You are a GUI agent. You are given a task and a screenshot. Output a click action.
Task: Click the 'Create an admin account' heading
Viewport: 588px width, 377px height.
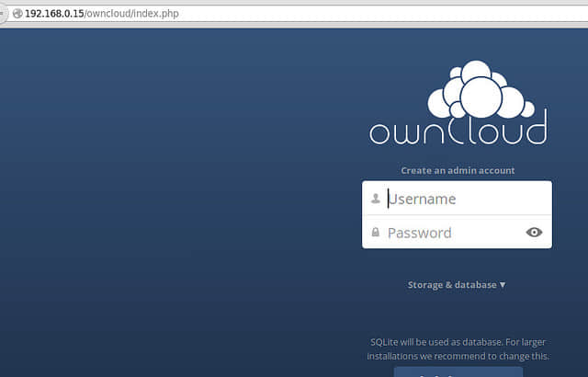[458, 171]
